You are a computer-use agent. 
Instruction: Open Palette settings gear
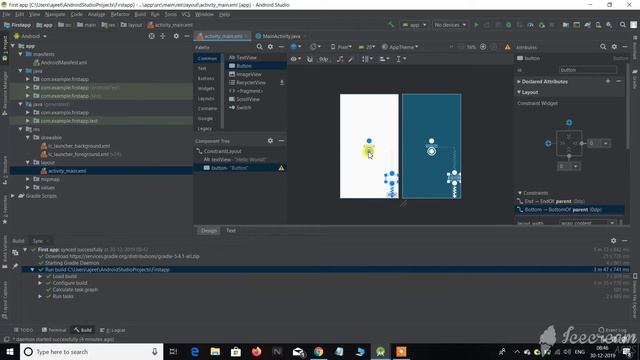270,47
